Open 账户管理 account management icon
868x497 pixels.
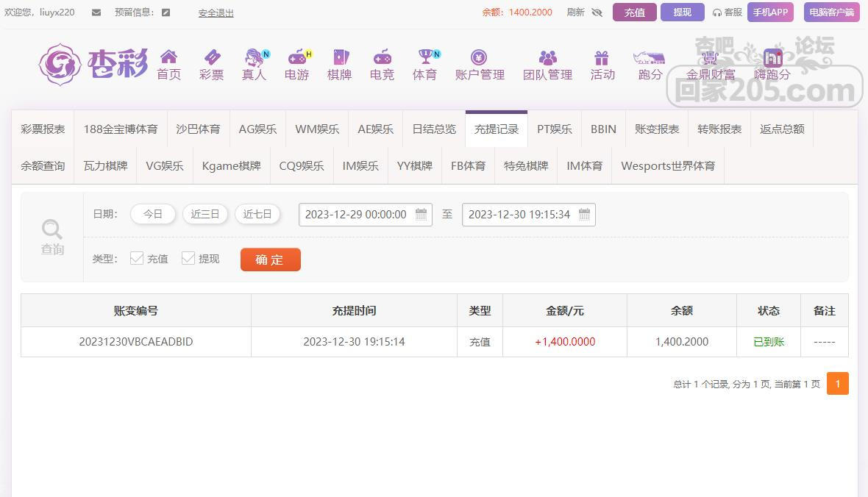point(479,57)
